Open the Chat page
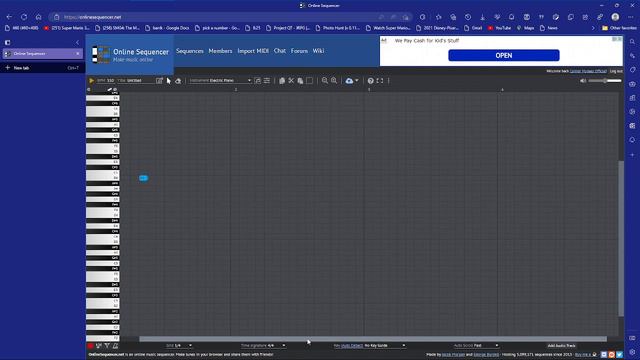Image resolution: width=640 pixels, height=360 pixels. click(x=280, y=51)
